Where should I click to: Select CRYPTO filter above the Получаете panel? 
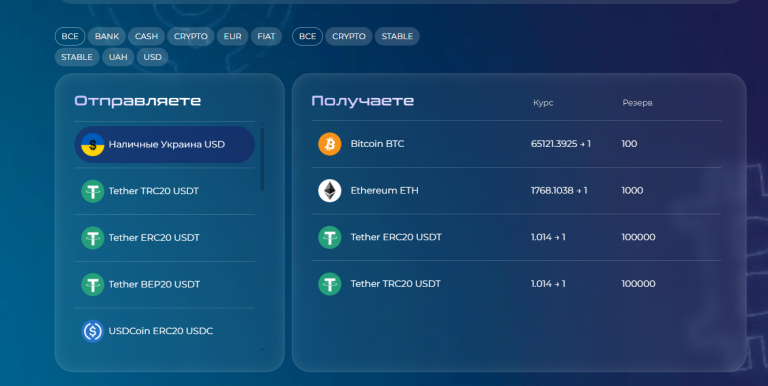point(349,36)
